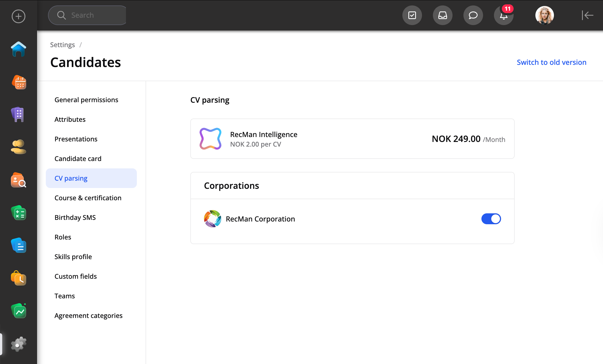The width and height of the screenshot is (603, 364).
Task: Open the notifications bell icon
Action: pyautogui.click(x=503, y=16)
